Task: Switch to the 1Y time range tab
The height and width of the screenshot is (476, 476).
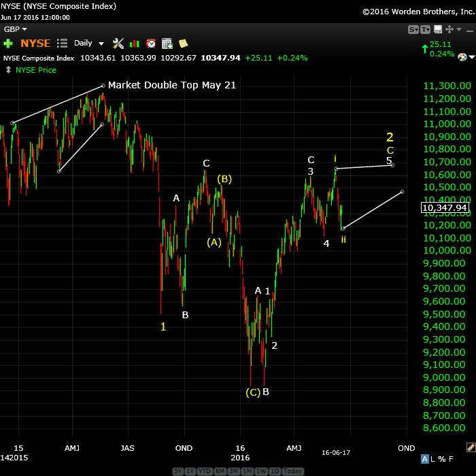Action: pos(190,471)
